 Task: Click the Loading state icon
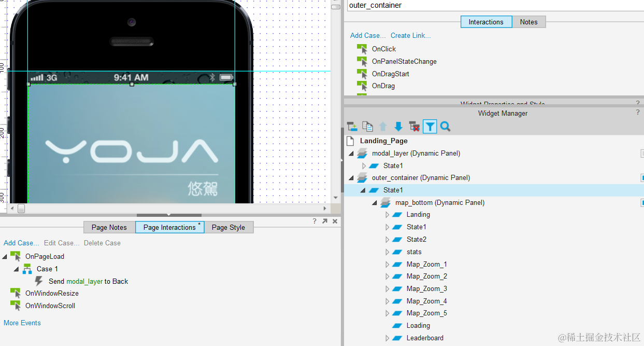pyautogui.click(x=397, y=326)
